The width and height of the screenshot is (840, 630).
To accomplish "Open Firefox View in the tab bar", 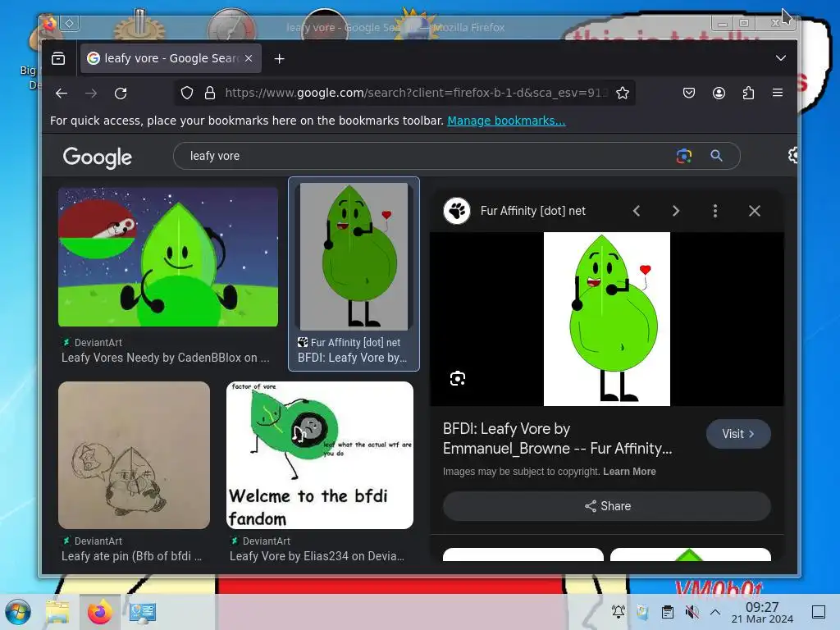I will pos(58,58).
